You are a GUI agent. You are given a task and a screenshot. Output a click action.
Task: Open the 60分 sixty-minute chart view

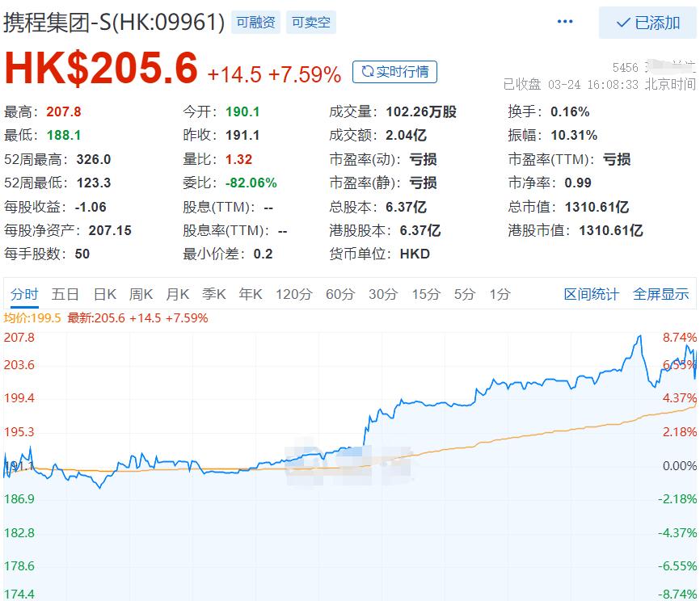pos(339,295)
